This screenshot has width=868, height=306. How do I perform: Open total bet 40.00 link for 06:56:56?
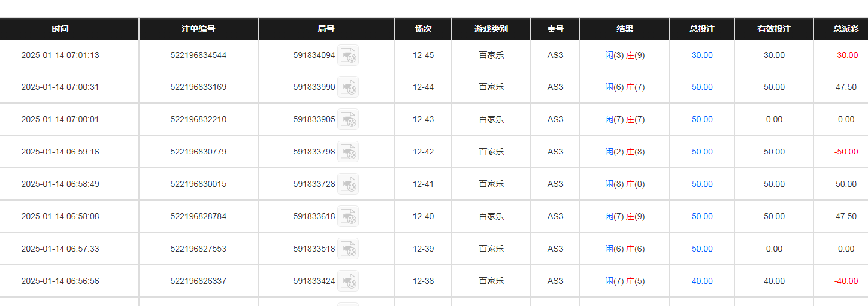tap(702, 281)
